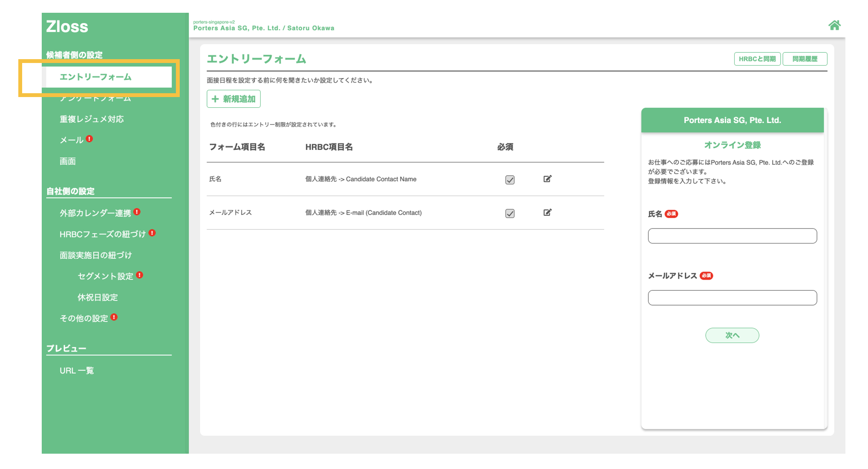
Task: Click 新規追加 add button
Action: (233, 99)
